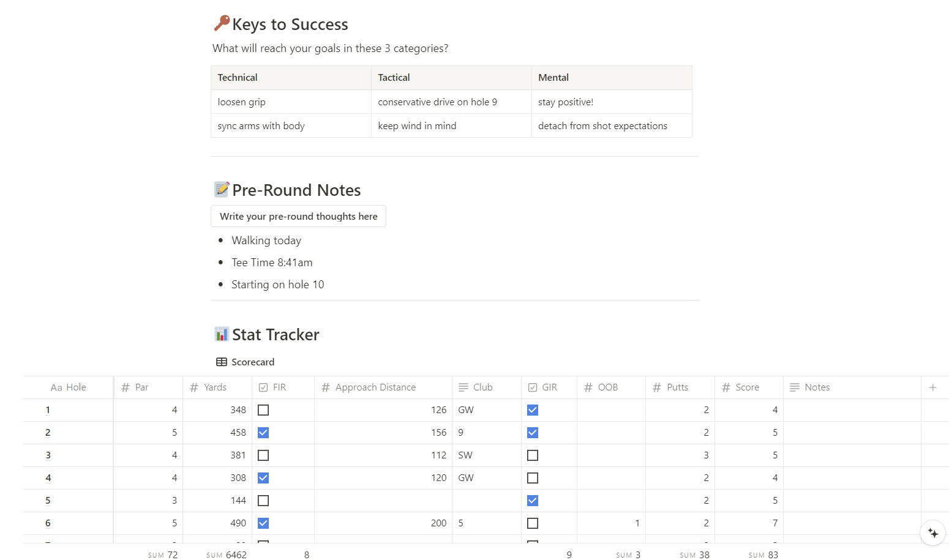
Task: Click the memo emoji beside Pre-Round Notes
Action: pyautogui.click(x=221, y=190)
